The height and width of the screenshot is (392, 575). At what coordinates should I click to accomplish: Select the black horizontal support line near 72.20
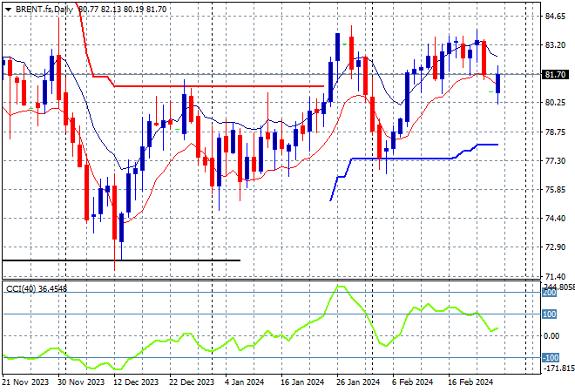pyautogui.click(x=121, y=260)
